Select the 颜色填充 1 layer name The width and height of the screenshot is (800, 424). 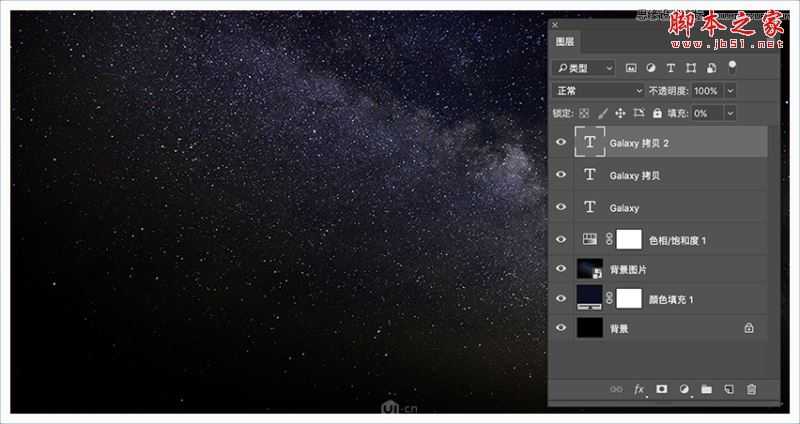(x=671, y=300)
